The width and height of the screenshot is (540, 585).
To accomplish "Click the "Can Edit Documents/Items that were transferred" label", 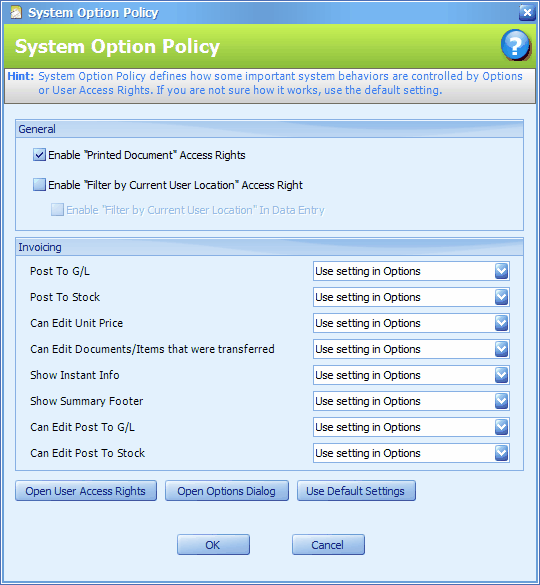I will click(x=152, y=349).
